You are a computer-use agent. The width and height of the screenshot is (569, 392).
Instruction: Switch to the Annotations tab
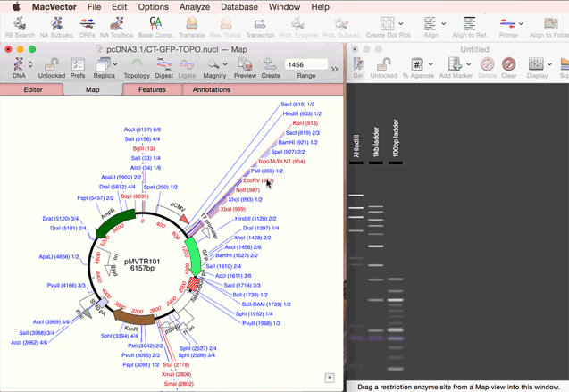212,89
